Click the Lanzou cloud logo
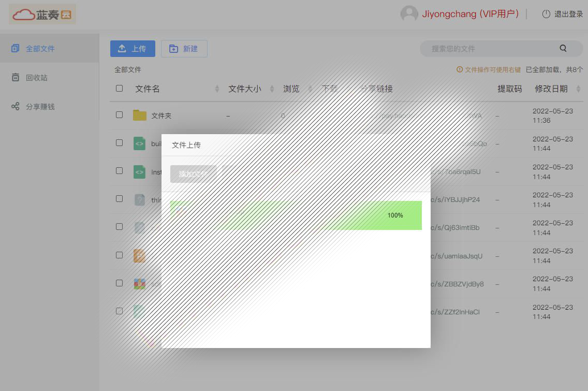588x391 pixels. pos(42,15)
